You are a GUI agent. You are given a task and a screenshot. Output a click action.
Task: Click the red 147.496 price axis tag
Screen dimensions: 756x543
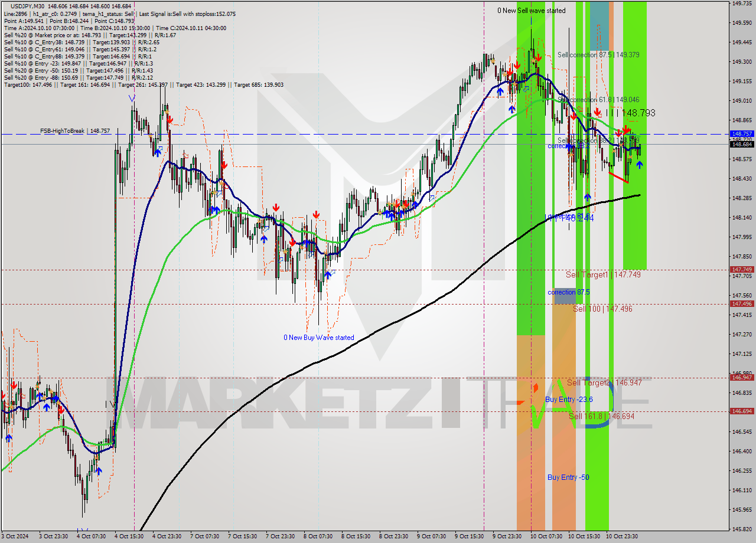tap(742, 303)
